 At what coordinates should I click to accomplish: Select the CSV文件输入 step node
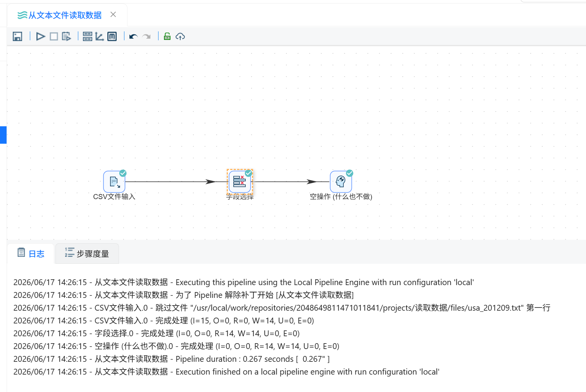(114, 182)
